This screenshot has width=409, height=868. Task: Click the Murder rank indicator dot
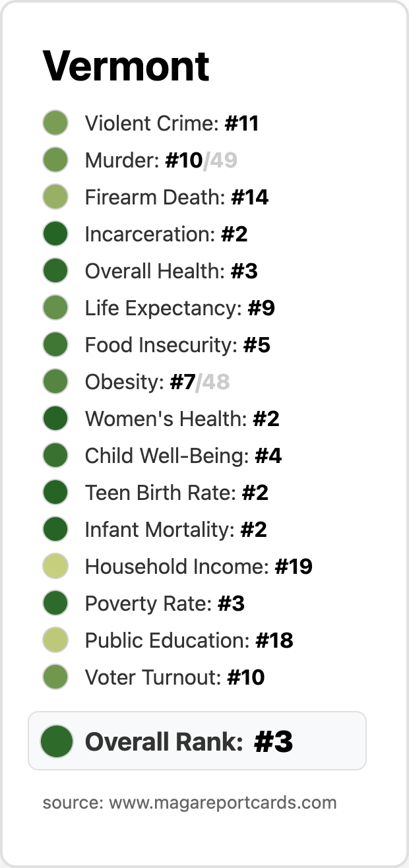55,160
